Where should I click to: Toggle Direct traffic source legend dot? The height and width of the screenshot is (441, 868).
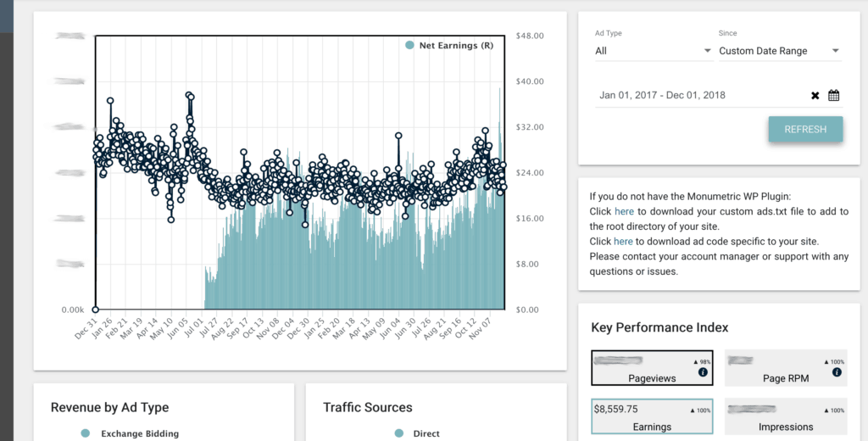coord(399,433)
